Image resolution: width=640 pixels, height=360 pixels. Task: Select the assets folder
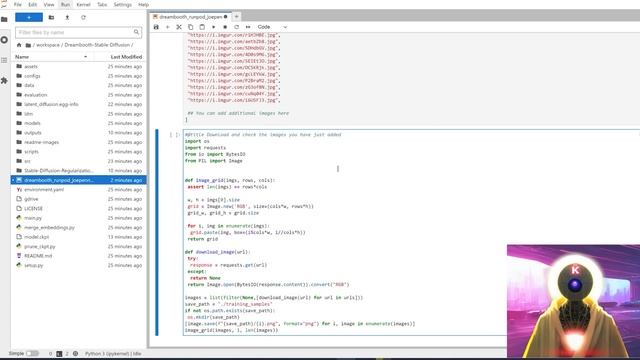tap(78, 66)
